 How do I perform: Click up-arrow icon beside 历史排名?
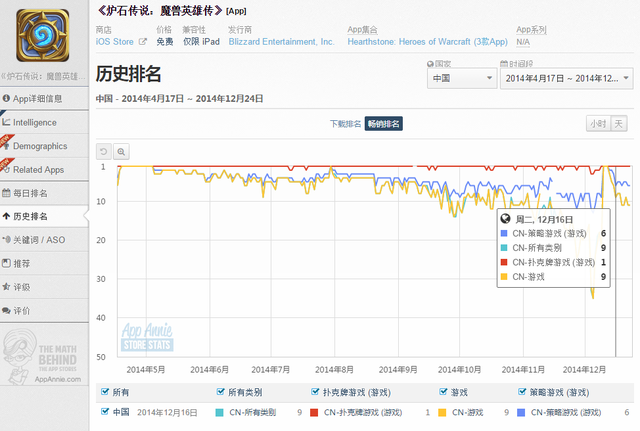click(6, 216)
